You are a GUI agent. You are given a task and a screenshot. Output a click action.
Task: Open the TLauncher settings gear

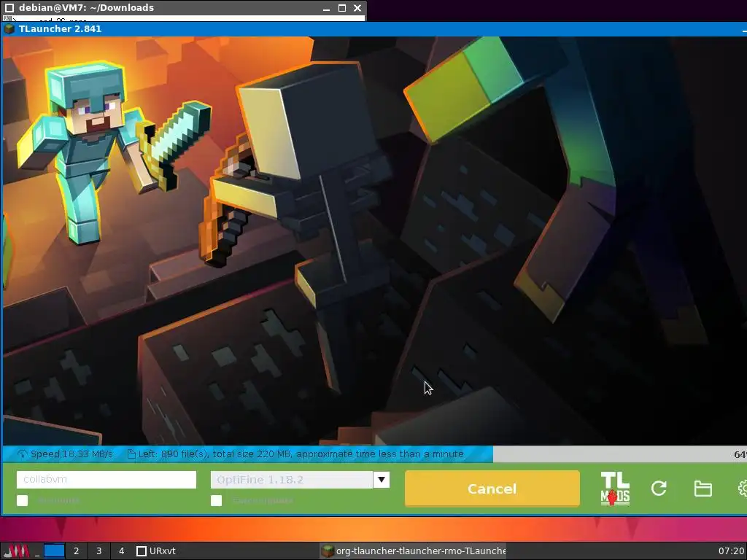(x=742, y=488)
